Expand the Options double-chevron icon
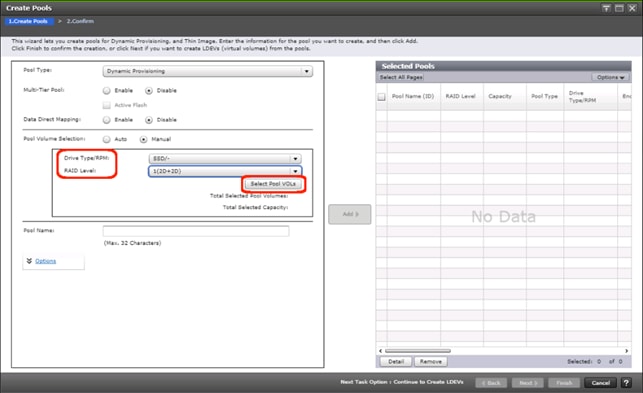Image resolution: width=643 pixels, height=393 pixels. click(x=29, y=261)
